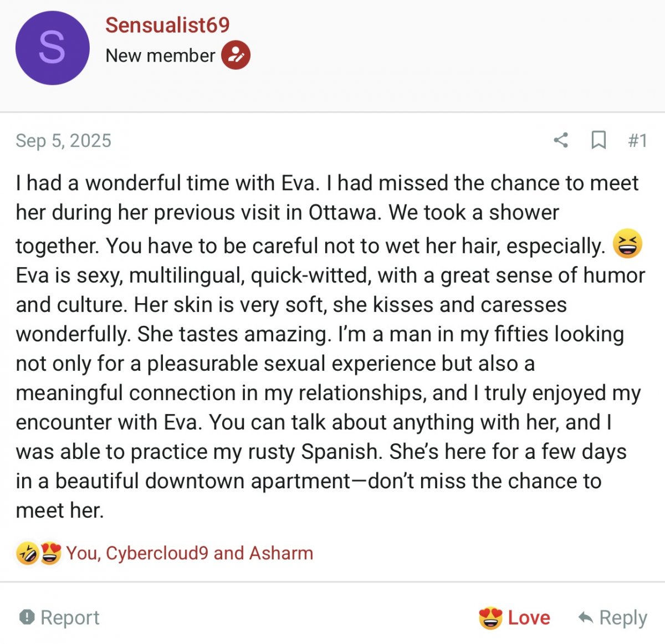The width and height of the screenshot is (665, 644).
Task: Open the Sensualist69 profile link
Action: tap(167, 25)
